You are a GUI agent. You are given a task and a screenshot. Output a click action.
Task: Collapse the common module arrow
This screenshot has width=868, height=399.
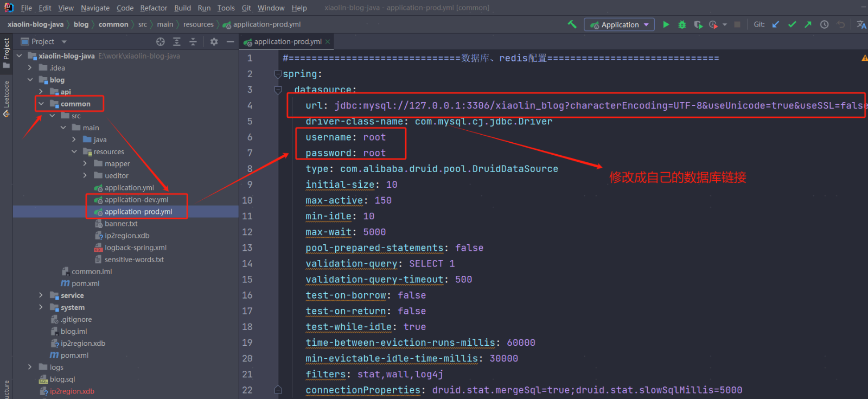[41, 104]
